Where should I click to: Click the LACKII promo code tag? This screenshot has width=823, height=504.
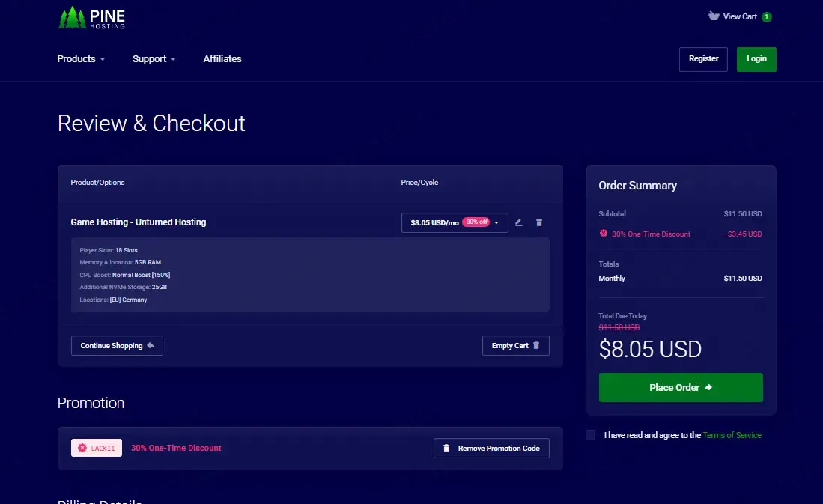(97, 448)
